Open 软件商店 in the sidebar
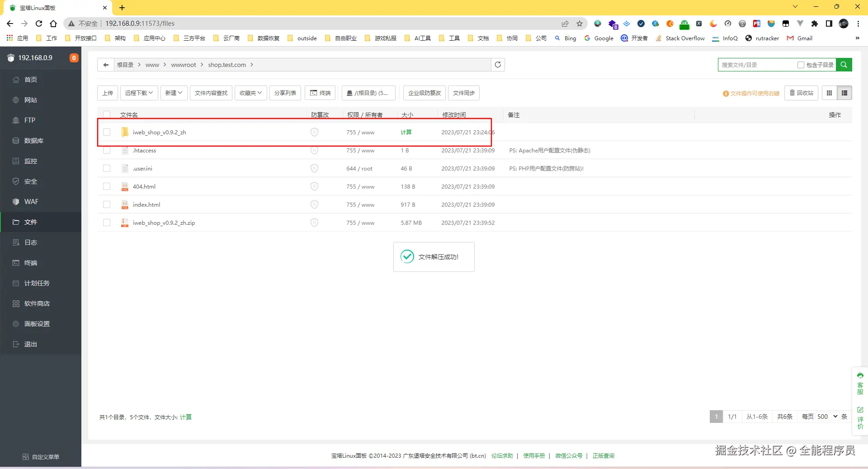Screen dimensions: 868x469 [x=41, y=303]
